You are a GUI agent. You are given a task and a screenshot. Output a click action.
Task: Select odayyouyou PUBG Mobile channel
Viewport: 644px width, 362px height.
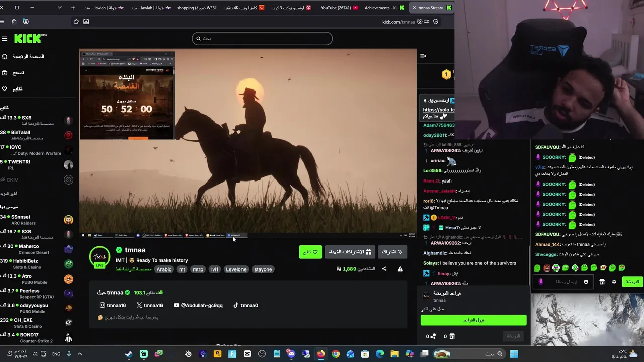click(37, 308)
